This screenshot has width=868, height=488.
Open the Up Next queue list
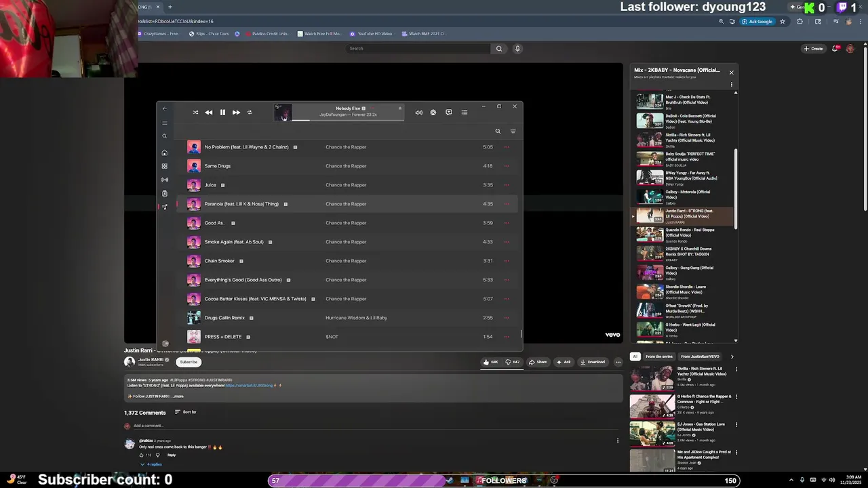465,113
